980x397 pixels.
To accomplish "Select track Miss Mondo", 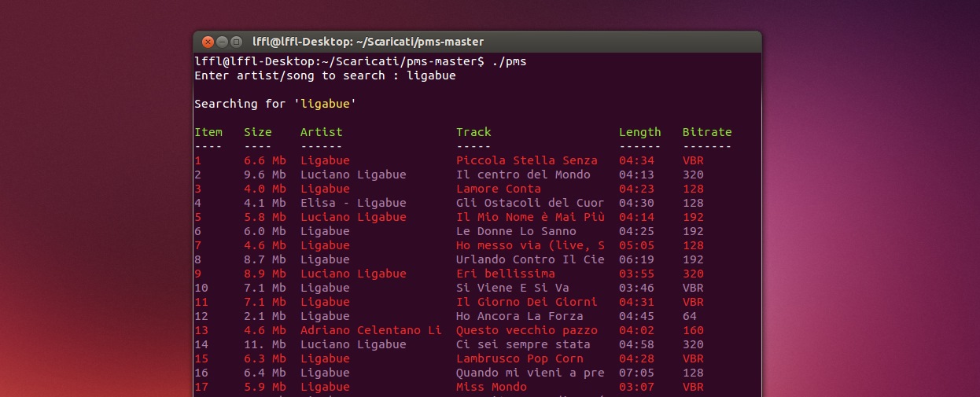I will tap(492, 387).
